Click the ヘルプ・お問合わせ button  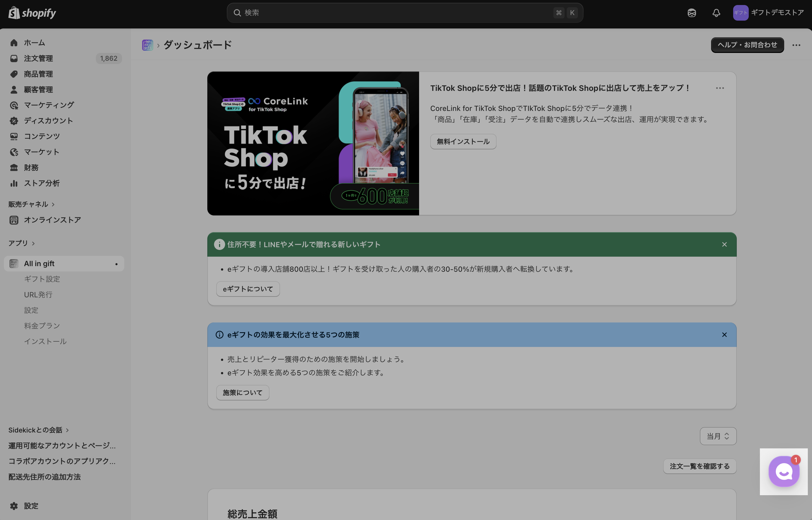[x=747, y=45]
